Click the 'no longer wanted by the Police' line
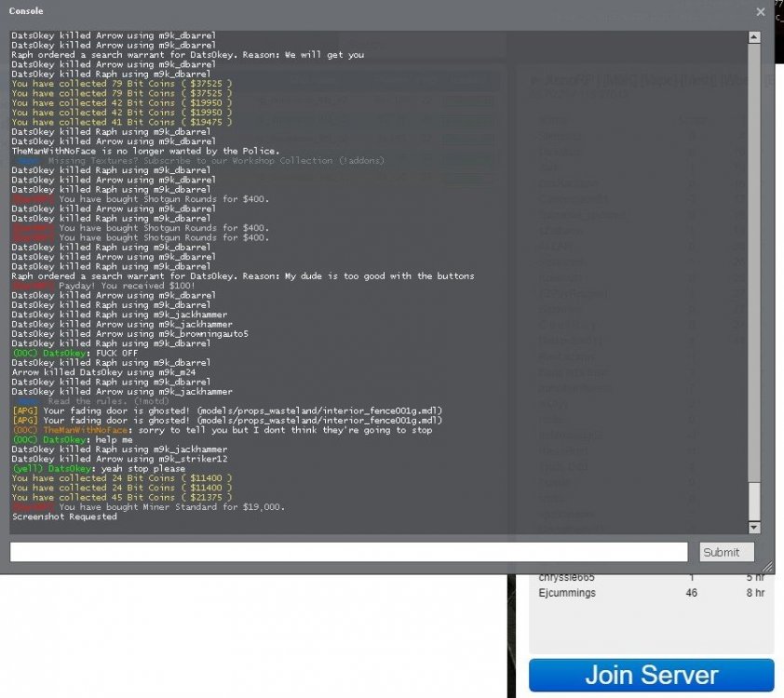Image resolution: width=784 pixels, height=698 pixels. coord(145,151)
